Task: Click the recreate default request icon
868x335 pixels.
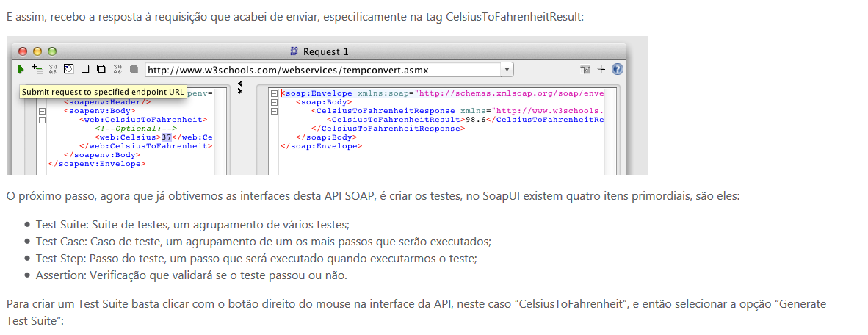Action: pyautogui.click(x=68, y=69)
